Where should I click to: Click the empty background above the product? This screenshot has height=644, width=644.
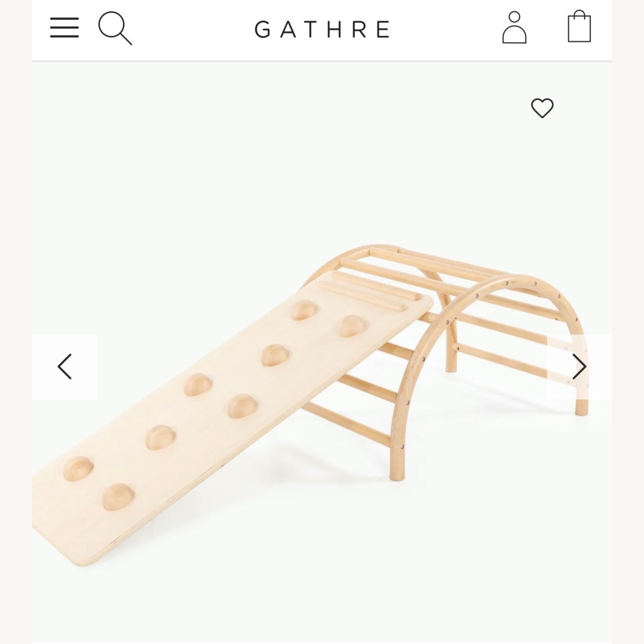(x=301, y=163)
